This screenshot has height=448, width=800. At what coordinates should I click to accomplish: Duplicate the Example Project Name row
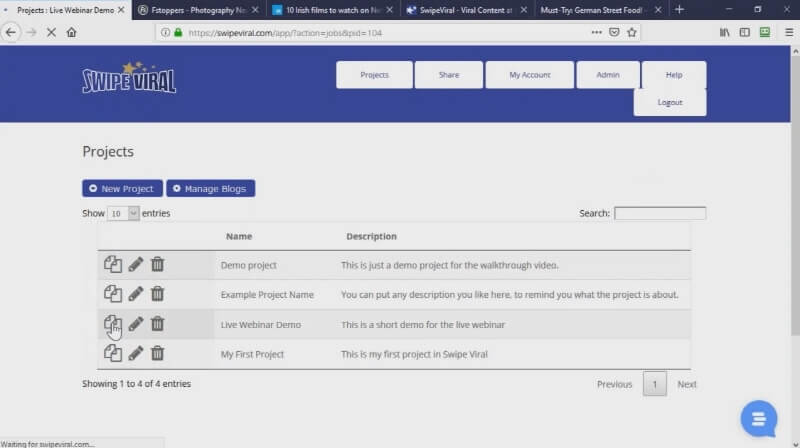point(113,294)
